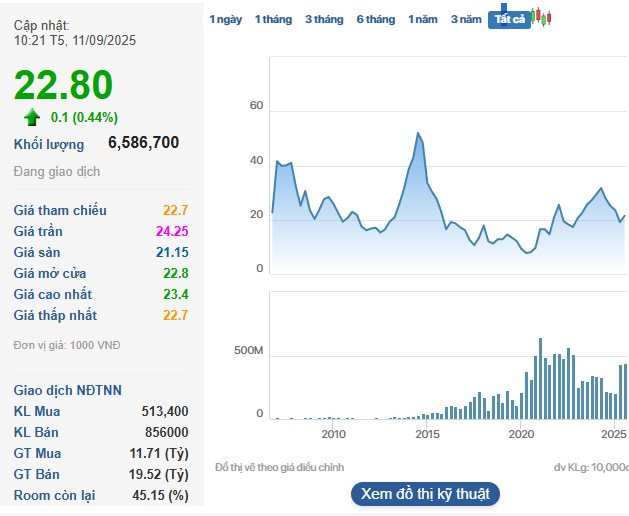629x516 pixels.
Task: Click the current price 22.80
Action: pos(64,85)
